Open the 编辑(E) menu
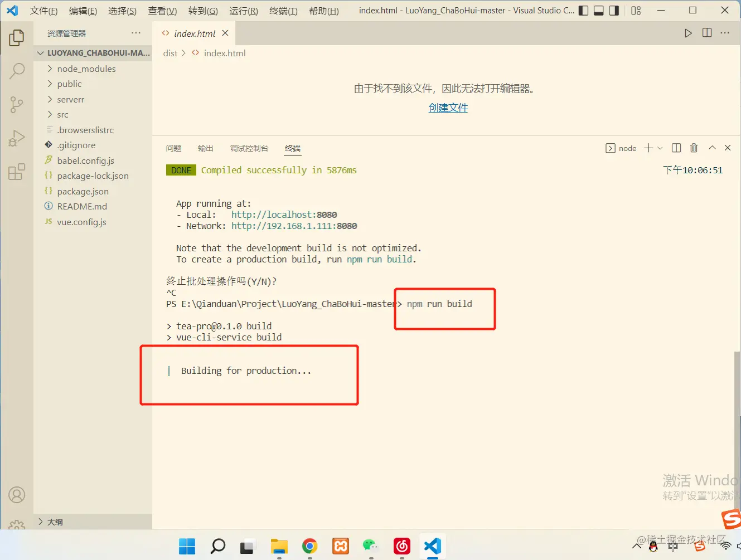The width and height of the screenshot is (741, 560). point(83,11)
